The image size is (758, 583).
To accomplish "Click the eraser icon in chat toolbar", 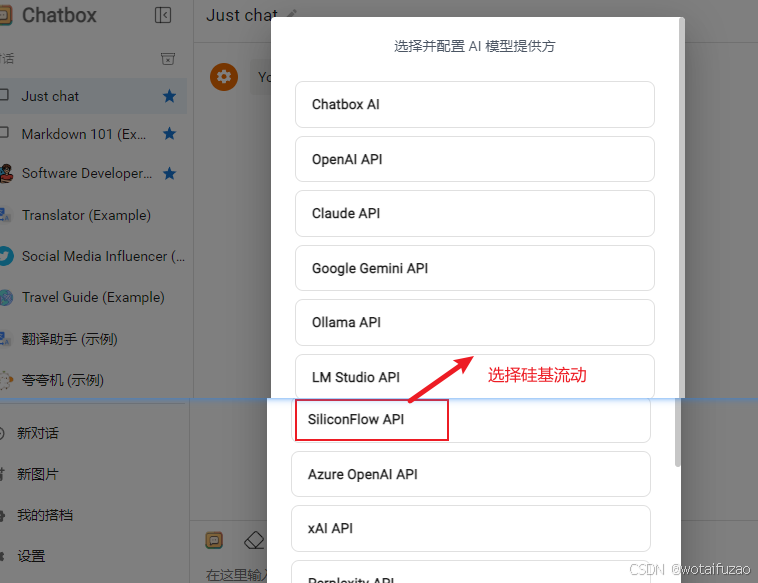I will tap(254, 540).
